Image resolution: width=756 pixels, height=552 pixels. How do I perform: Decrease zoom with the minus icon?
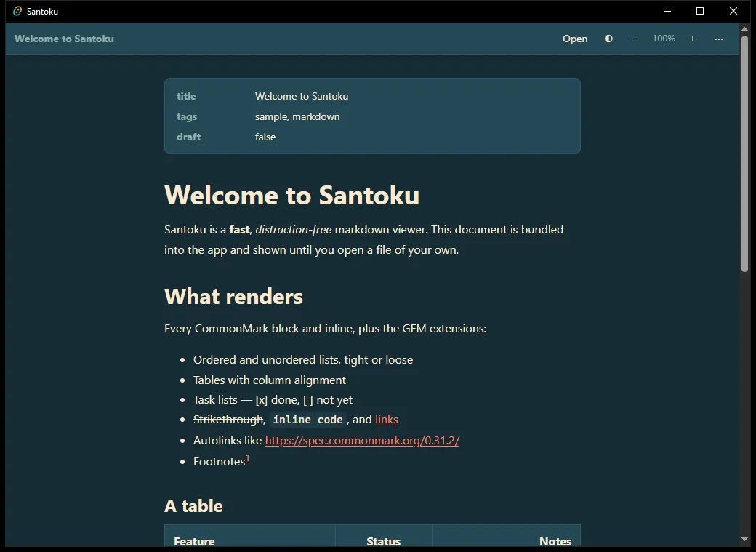(635, 39)
